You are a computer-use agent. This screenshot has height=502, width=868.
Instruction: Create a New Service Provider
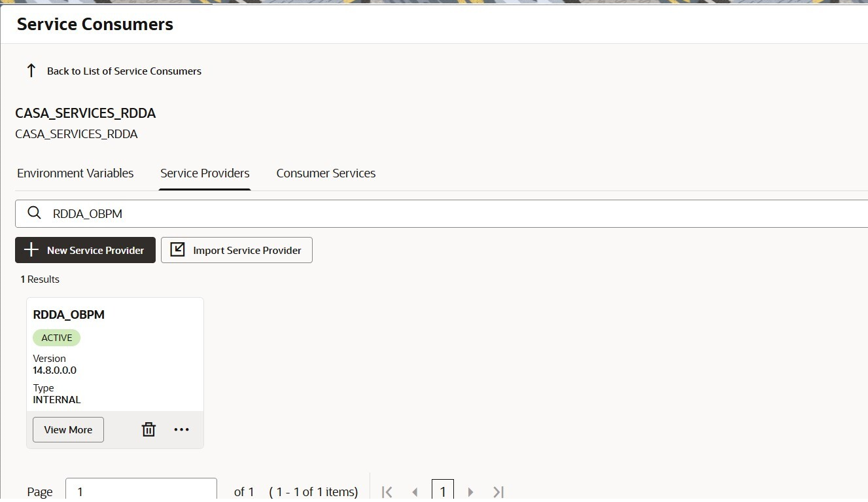point(85,250)
